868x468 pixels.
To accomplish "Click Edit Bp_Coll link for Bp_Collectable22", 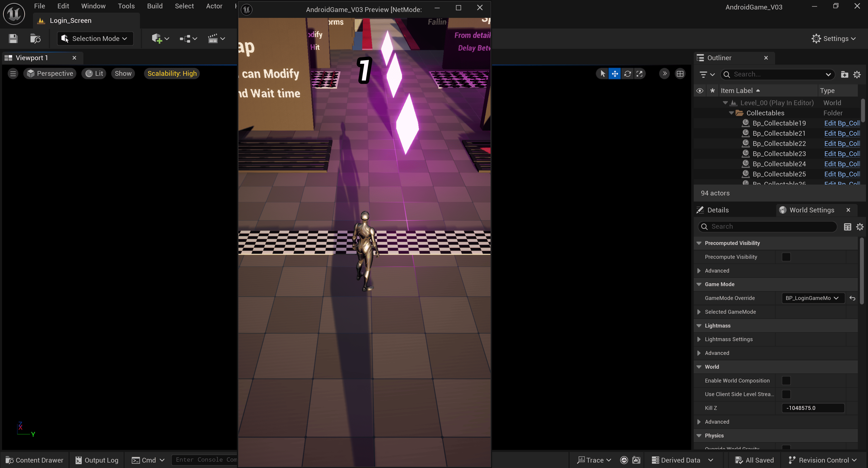I will pos(842,144).
